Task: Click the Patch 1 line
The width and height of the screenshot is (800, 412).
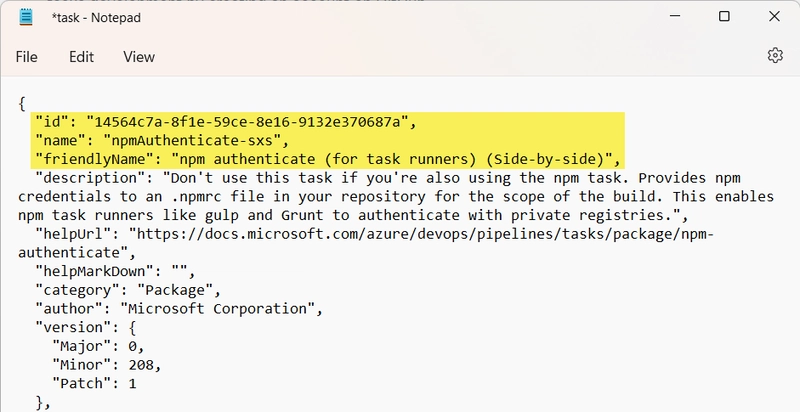Action: [x=94, y=383]
